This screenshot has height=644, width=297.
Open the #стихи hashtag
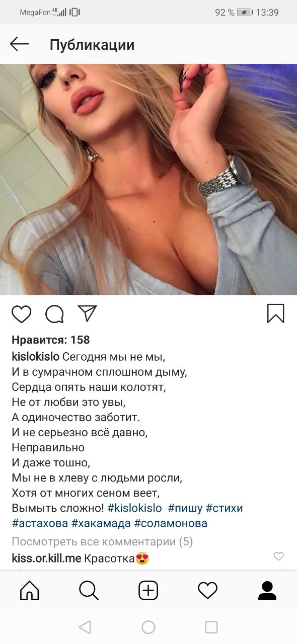[x=225, y=508]
